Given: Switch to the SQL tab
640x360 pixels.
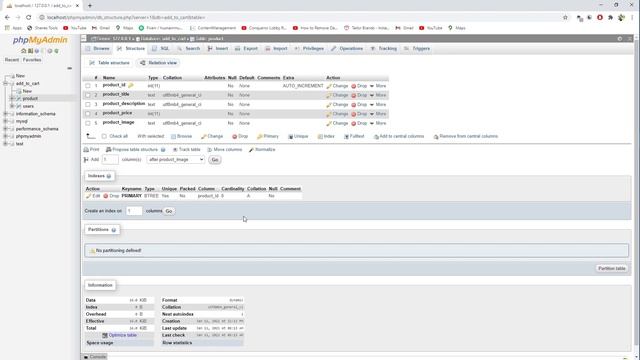Looking at the screenshot, I should click(161, 49).
